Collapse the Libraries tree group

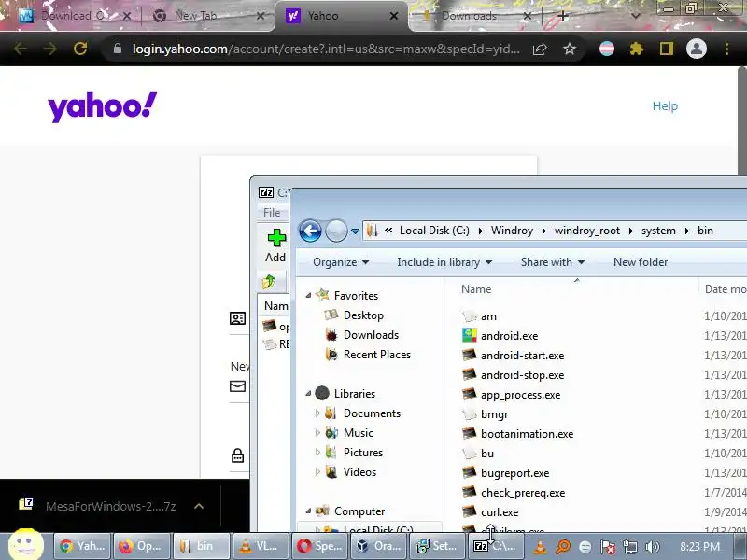pos(308,393)
